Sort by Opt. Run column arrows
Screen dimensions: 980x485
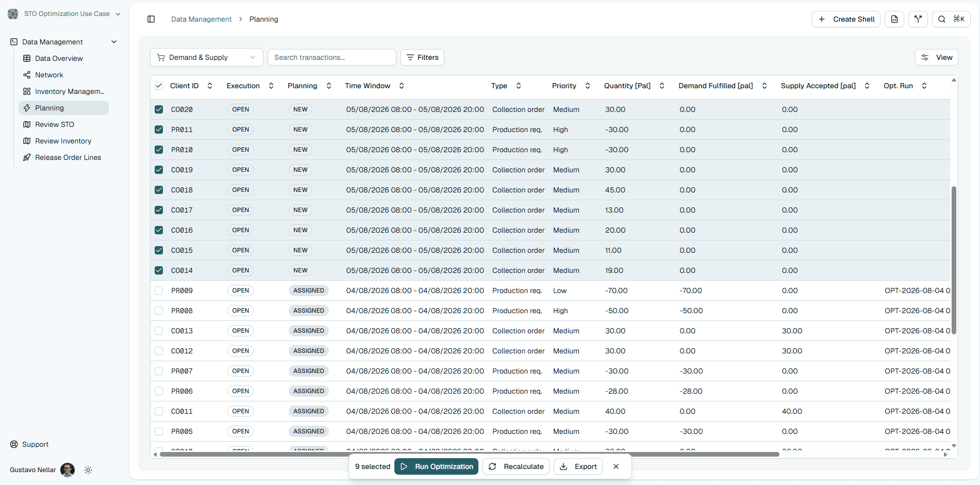pyautogui.click(x=924, y=86)
